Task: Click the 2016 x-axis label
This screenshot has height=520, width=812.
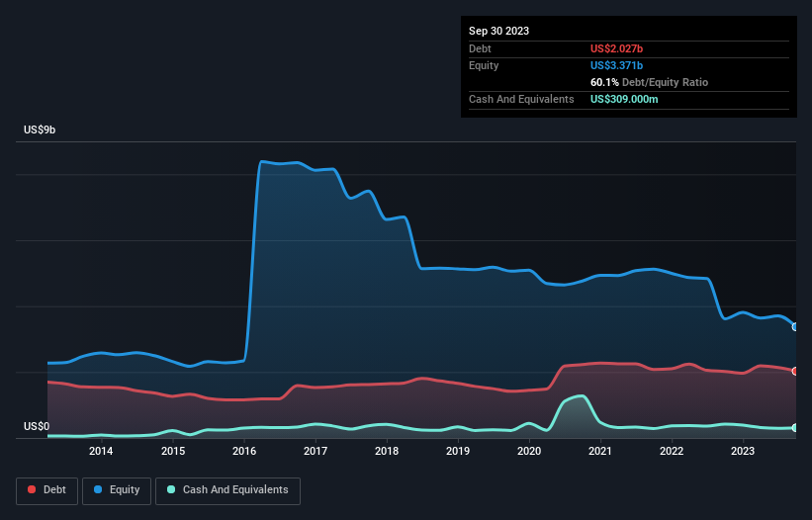Action: (x=244, y=451)
